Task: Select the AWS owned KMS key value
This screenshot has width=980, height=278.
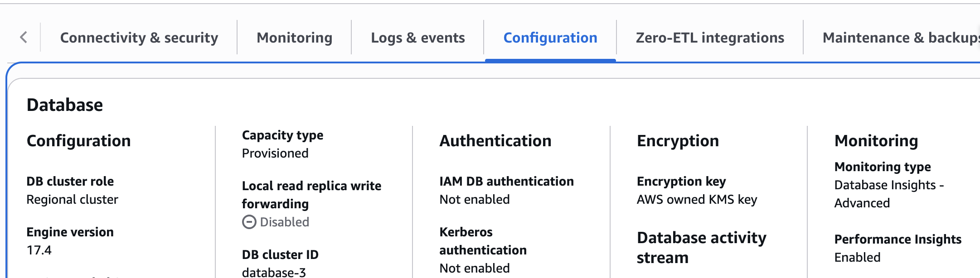Action: pyautogui.click(x=696, y=200)
